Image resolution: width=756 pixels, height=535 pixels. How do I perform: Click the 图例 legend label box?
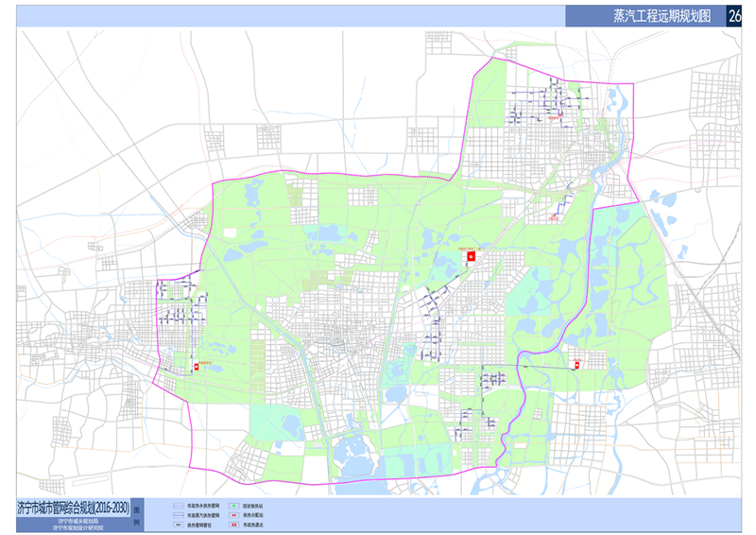pyautogui.click(x=137, y=516)
